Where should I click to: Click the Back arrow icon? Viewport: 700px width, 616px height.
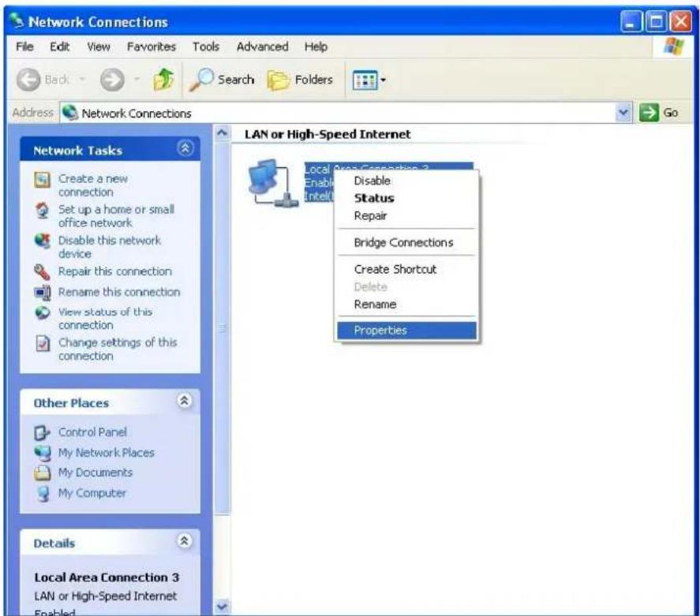28,80
